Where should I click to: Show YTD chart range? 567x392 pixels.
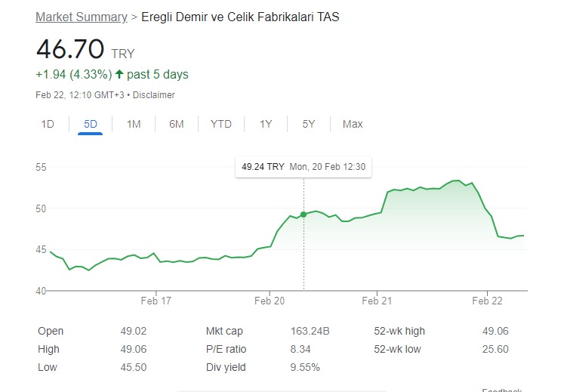click(221, 124)
